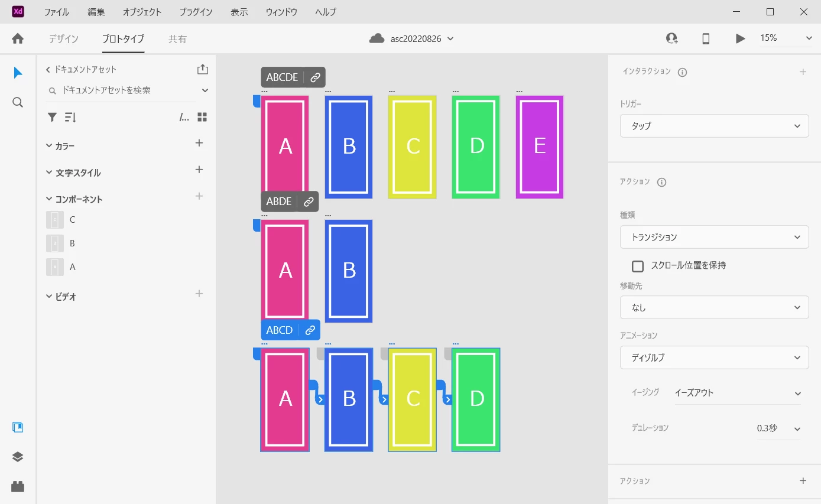The image size is (821, 504).
Task: Open the 編集 menu
Action: 96,12
